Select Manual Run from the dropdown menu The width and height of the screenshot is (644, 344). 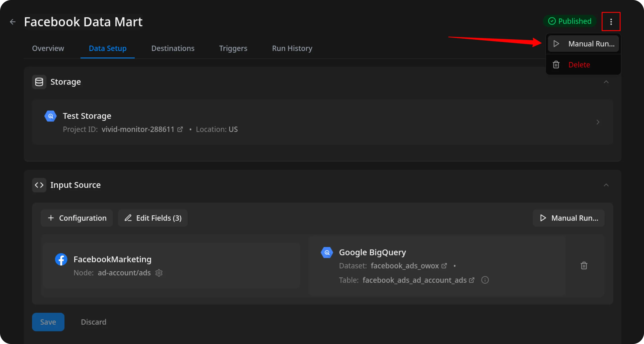tap(583, 43)
